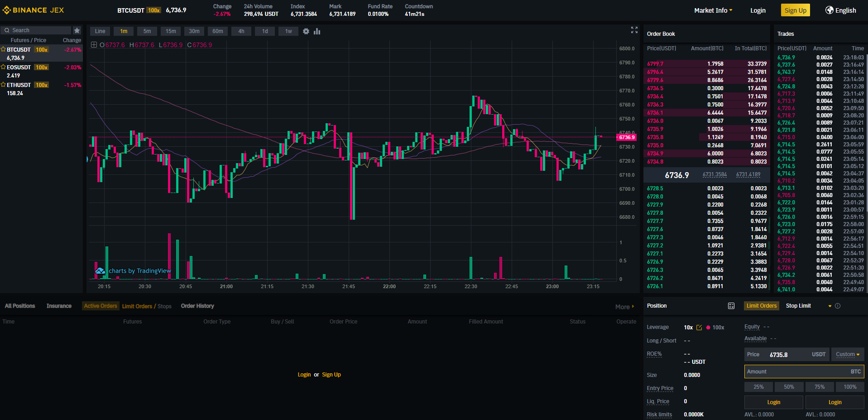Click the yellow Sign Up button
The height and width of the screenshot is (420, 868).
796,10
